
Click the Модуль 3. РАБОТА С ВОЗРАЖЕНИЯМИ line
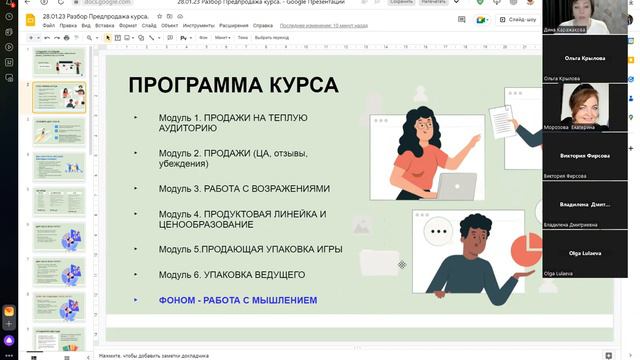pos(244,189)
